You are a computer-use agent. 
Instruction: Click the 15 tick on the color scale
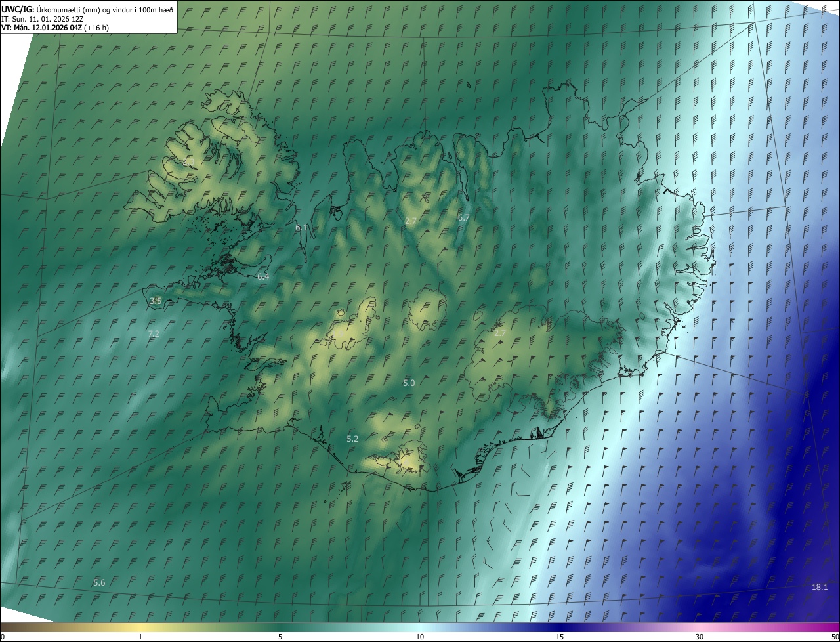click(x=560, y=637)
